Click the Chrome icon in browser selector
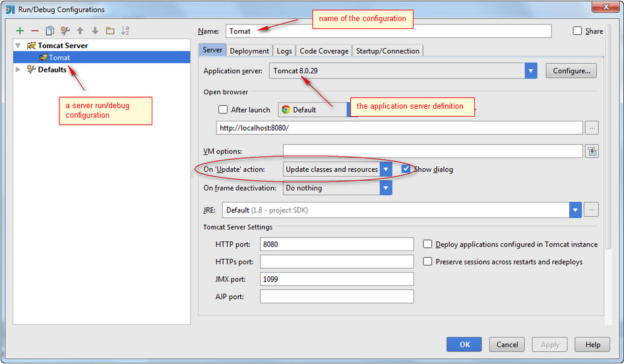 pyautogui.click(x=286, y=109)
